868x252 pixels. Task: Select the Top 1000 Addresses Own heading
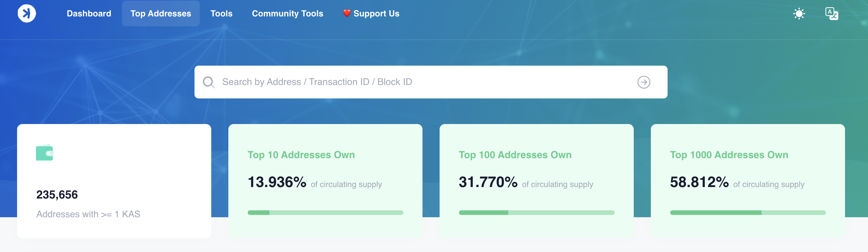[729, 155]
